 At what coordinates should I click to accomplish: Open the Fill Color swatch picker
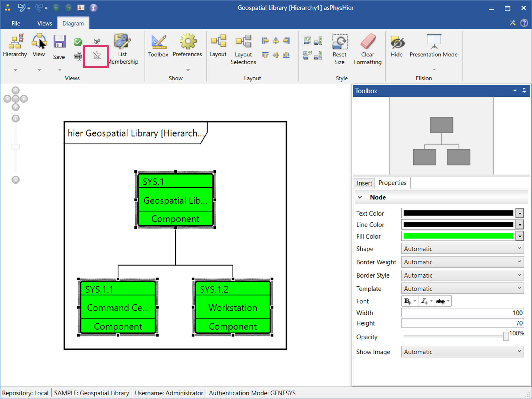(x=520, y=236)
